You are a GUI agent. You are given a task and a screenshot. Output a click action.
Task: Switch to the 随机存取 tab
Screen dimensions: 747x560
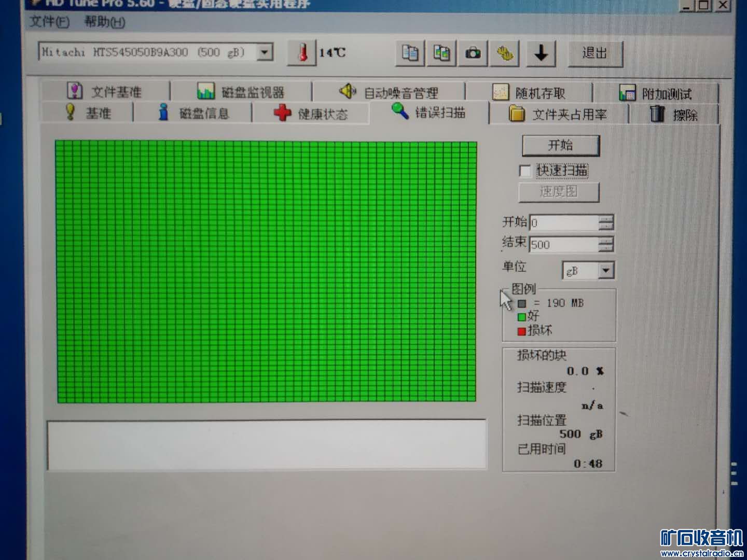529,93
